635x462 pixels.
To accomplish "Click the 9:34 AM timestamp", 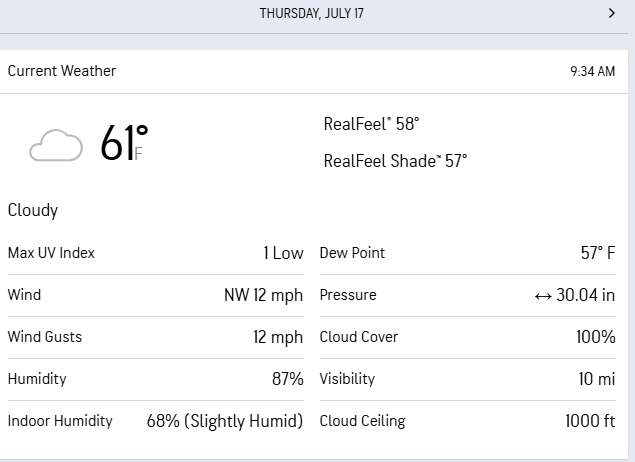I will click(x=592, y=72).
